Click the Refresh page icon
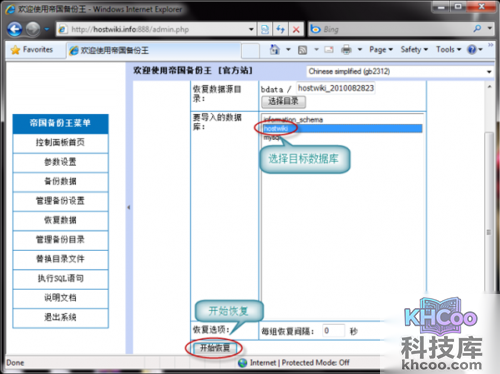The height and width of the screenshot is (374, 500). point(280,29)
